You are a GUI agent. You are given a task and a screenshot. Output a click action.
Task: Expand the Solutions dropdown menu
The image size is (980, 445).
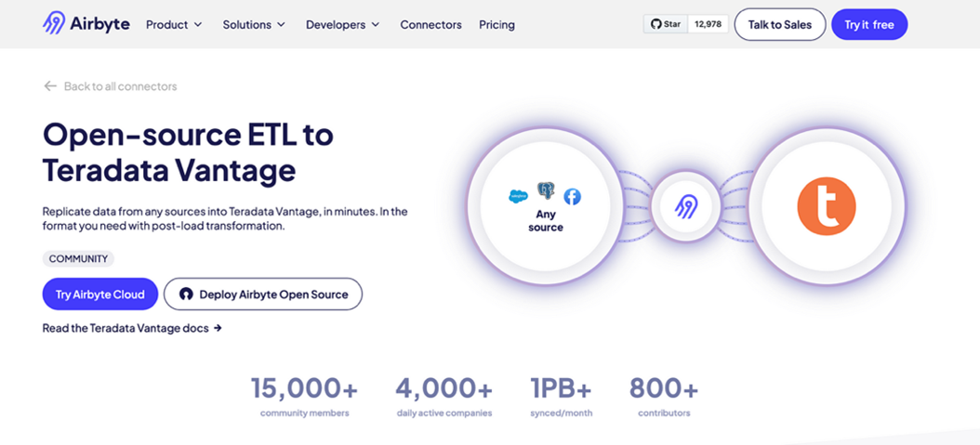click(x=254, y=25)
